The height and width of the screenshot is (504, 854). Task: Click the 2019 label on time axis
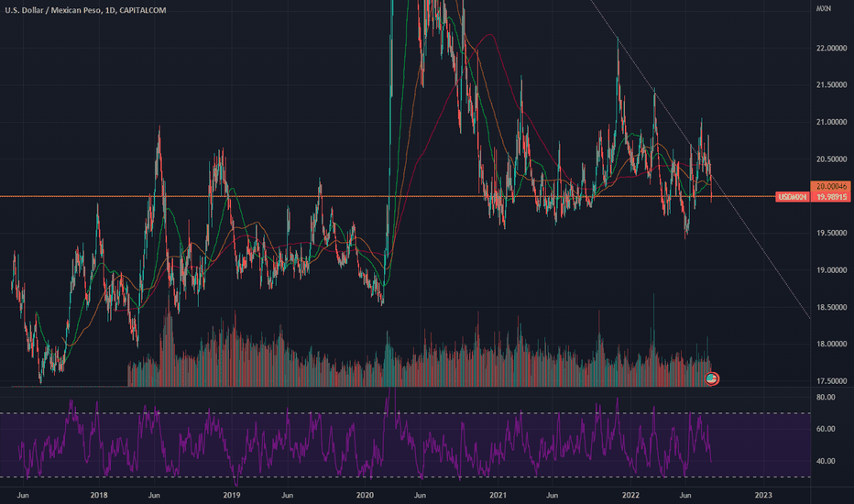point(232,495)
